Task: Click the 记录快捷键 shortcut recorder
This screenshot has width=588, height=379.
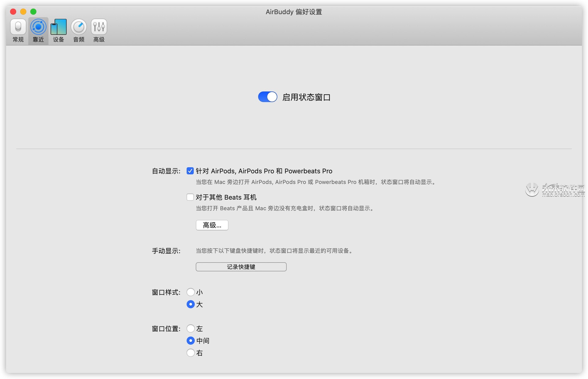Action: pos(241,267)
